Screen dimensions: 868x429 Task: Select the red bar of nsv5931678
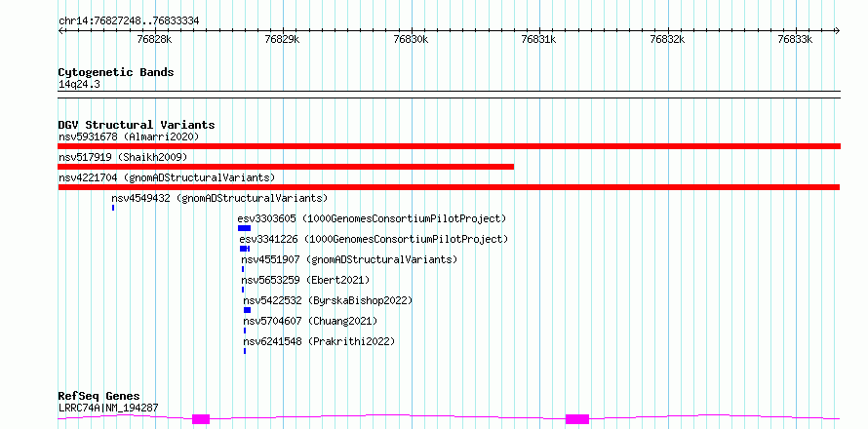pos(449,146)
